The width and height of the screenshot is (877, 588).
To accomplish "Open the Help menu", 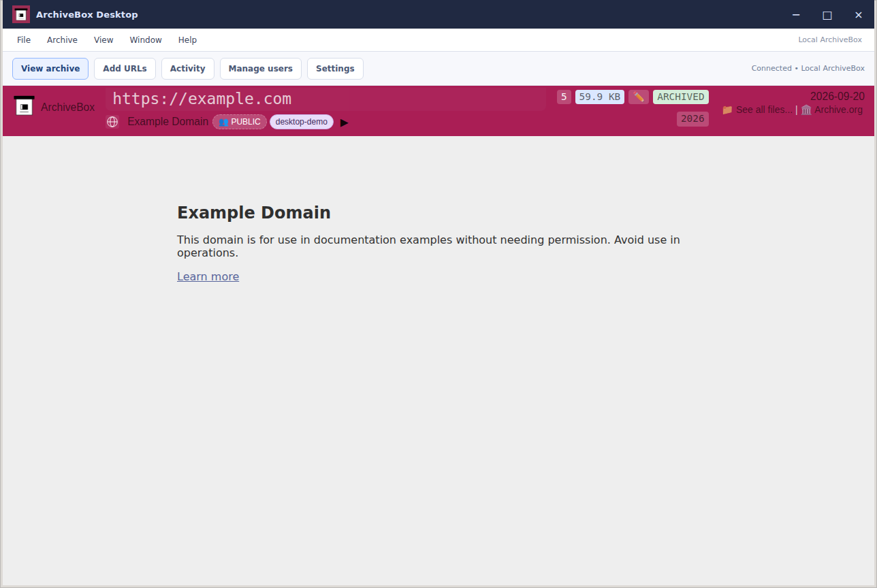I will [x=187, y=40].
